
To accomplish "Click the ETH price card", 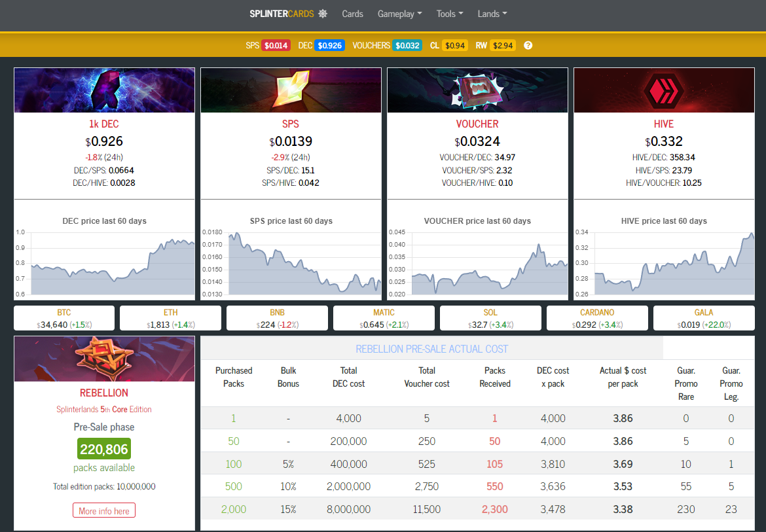I will click(170, 318).
